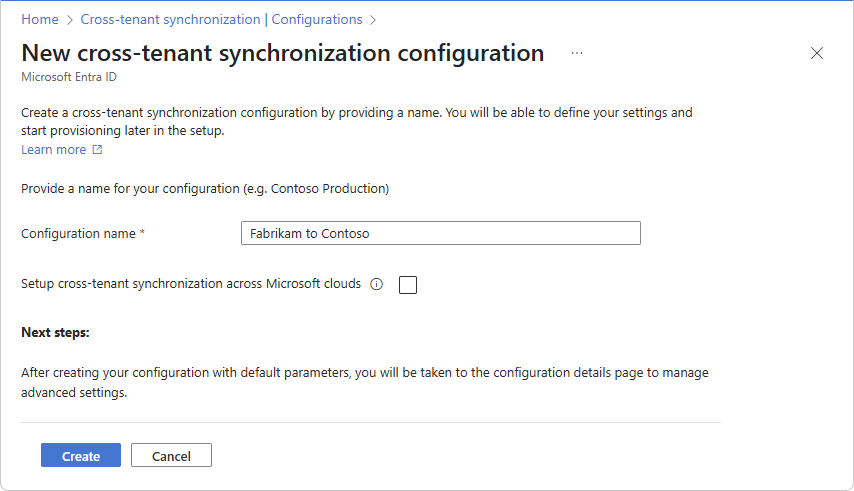Viewport: 854px width, 491px height.
Task: Click the New cross-tenant synchronization configuration title
Action: coord(282,53)
